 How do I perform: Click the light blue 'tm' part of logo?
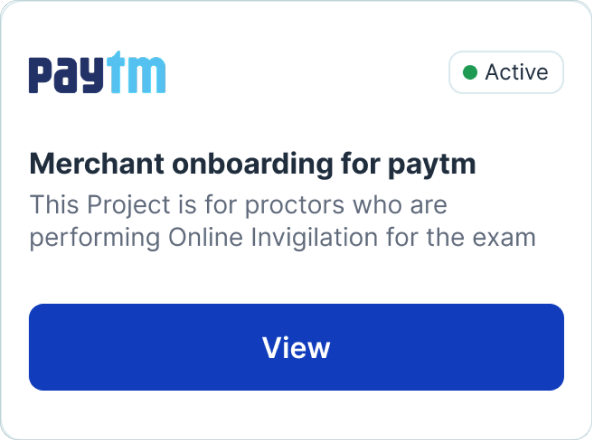click(x=136, y=72)
